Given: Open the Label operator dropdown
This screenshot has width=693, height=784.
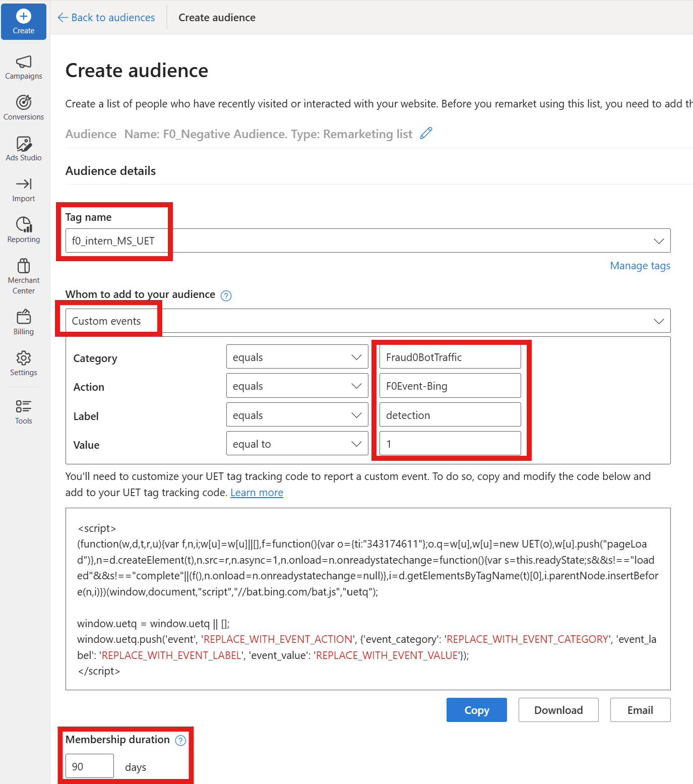Looking at the screenshot, I should [297, 415].
